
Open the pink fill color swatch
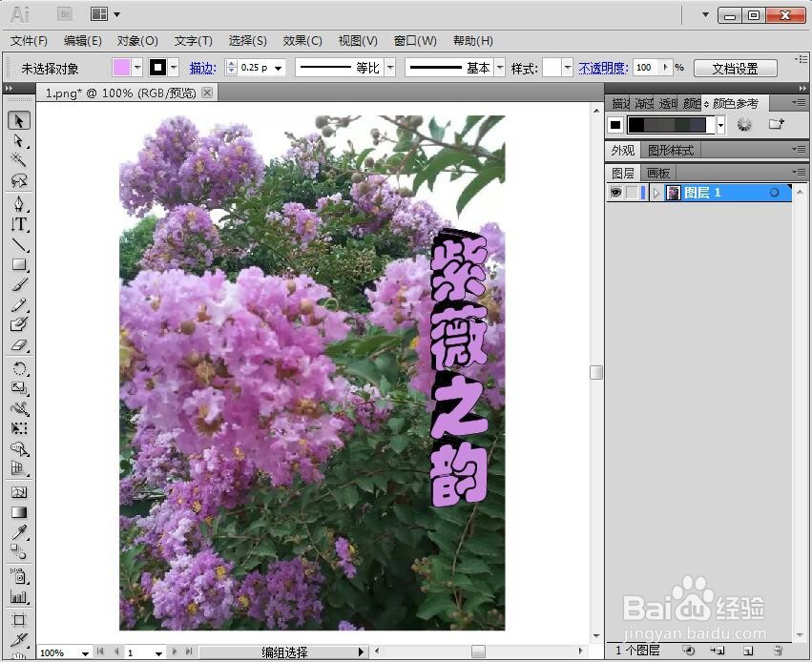tap(119, 67)
